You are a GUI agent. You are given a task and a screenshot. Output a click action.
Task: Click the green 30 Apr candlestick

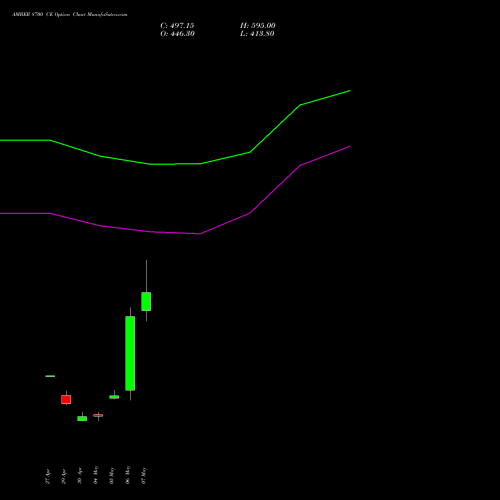82,418
